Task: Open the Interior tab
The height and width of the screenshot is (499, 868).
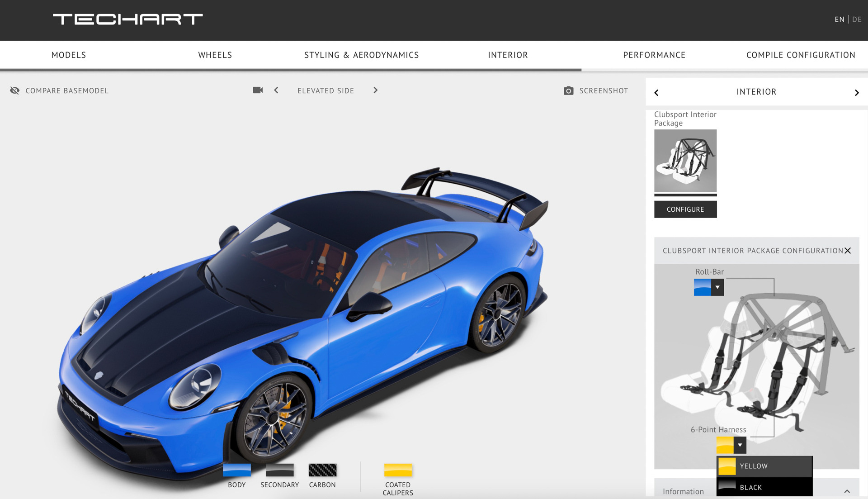Action: tap(508, 55)
